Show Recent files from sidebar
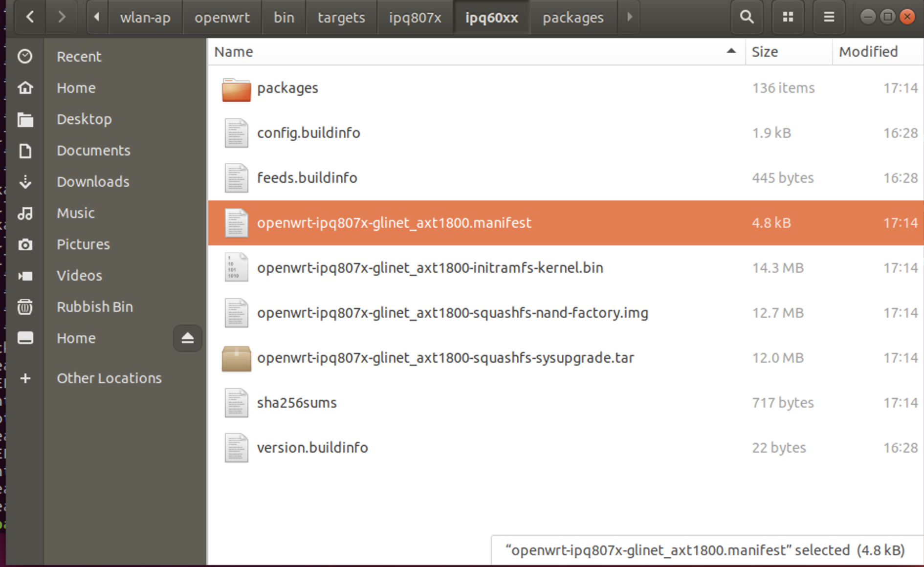This screenshot has width=924, height=567. click(79, 56)
